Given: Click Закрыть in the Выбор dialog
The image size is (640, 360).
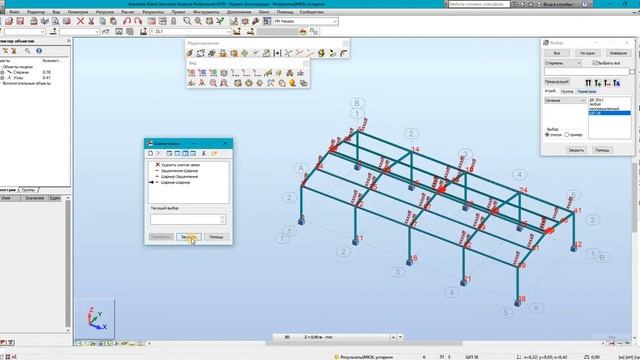Looking at the screenshot, I should click(x=576, y=150).
